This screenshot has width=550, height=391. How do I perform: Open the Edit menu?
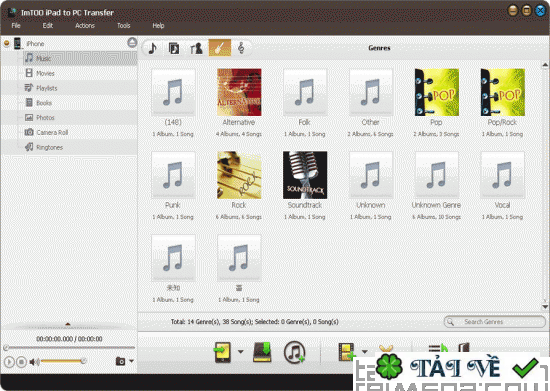pyautogui.click(x=48, y=26)
